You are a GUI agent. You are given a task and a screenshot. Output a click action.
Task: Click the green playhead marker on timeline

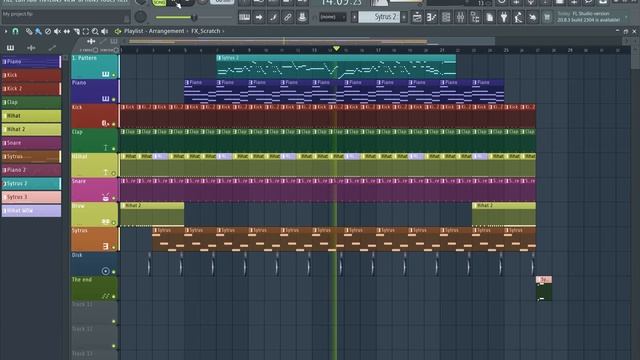click(x=336, y=49)
